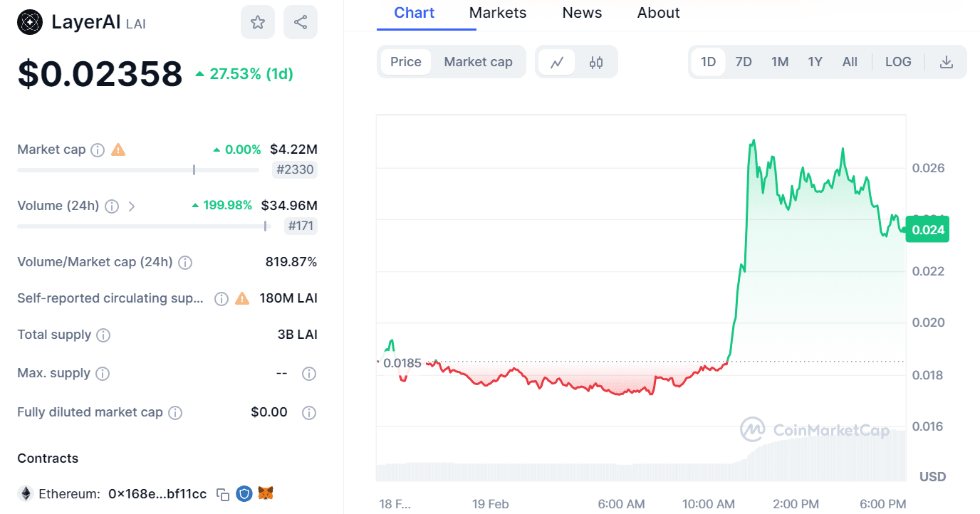The height and width of the screenshot is (514, 980).
Task: Select the 1Y time range
Action: [x=815, y=62]
